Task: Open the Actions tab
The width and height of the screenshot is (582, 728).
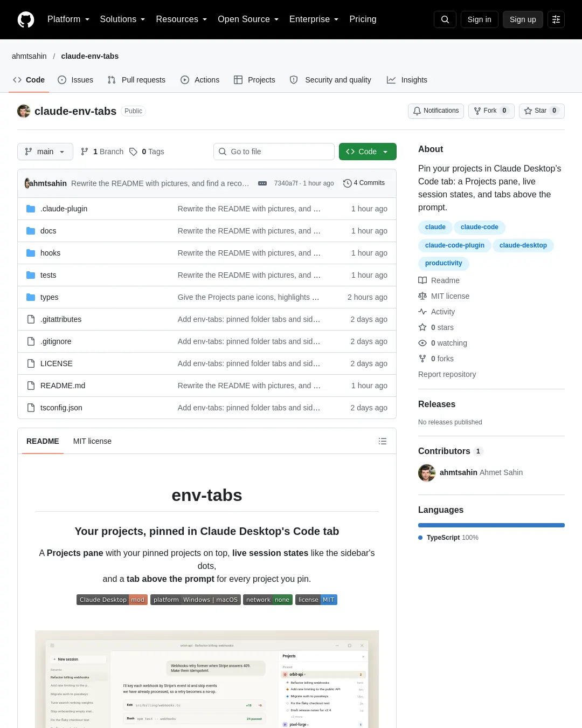Action: point(200,80)
